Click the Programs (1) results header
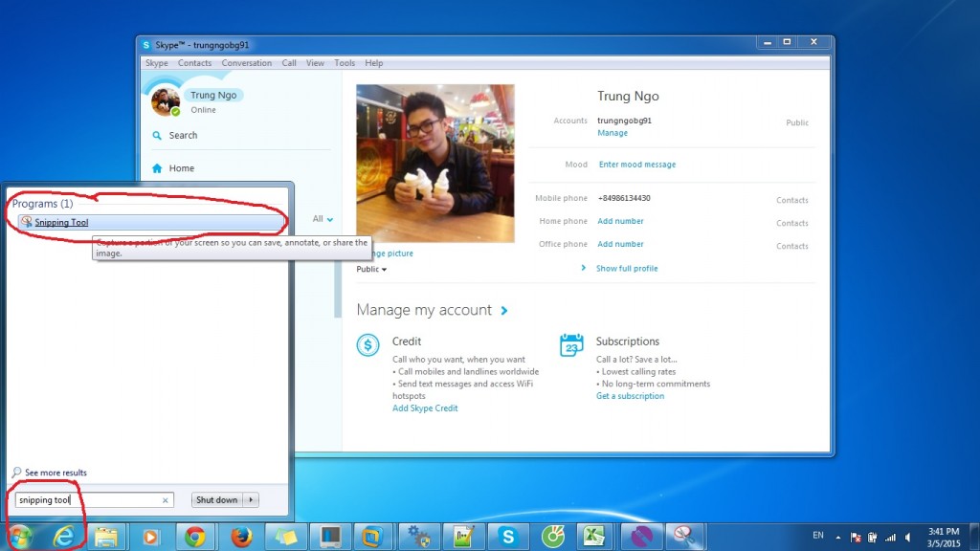 [x=42, y=204]
